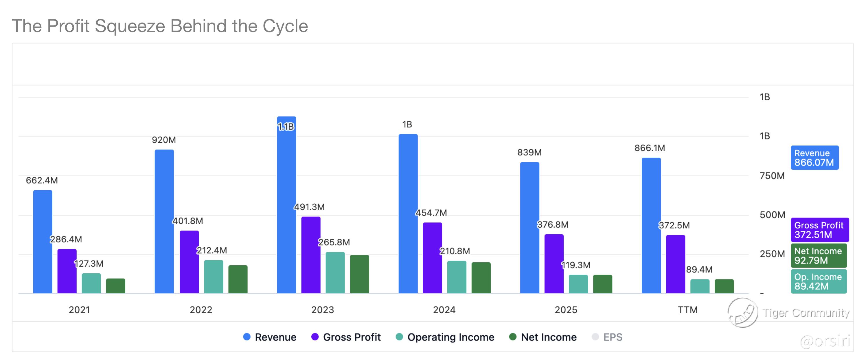Viewport: 868px width, 361px height.
Task: Click the TTM gross profit bar 372.5M
Action: point(675,264)
